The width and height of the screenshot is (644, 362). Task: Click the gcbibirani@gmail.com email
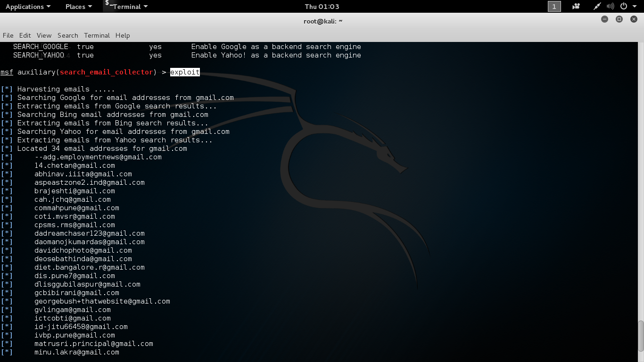(77, 293)
